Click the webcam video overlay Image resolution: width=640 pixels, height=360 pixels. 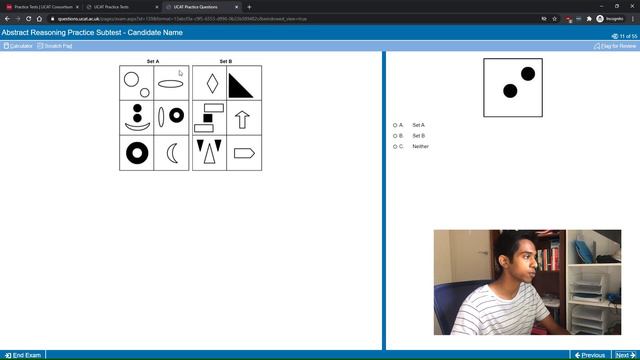[527, 282]
